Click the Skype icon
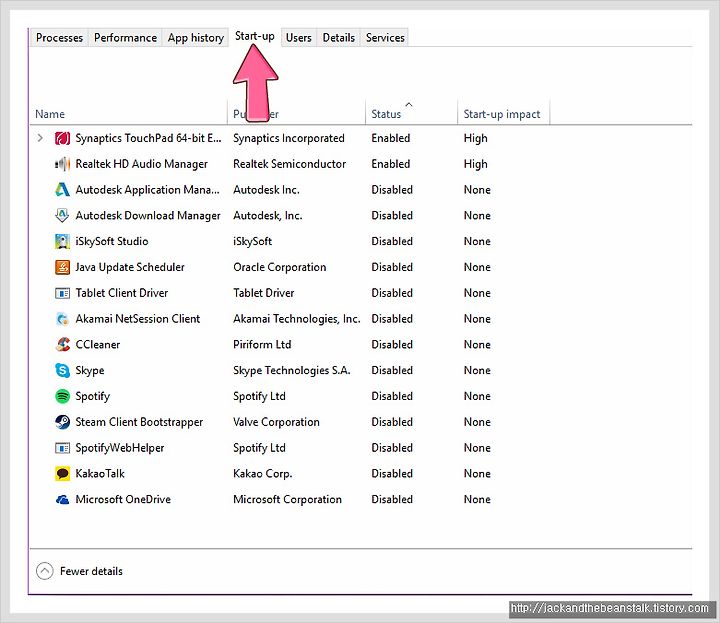This screenshot has width=720, height=623. click(62, 370)
